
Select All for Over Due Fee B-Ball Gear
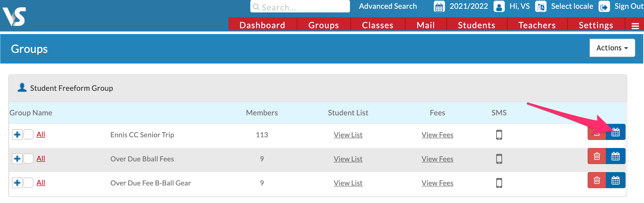tap(41, 183)
